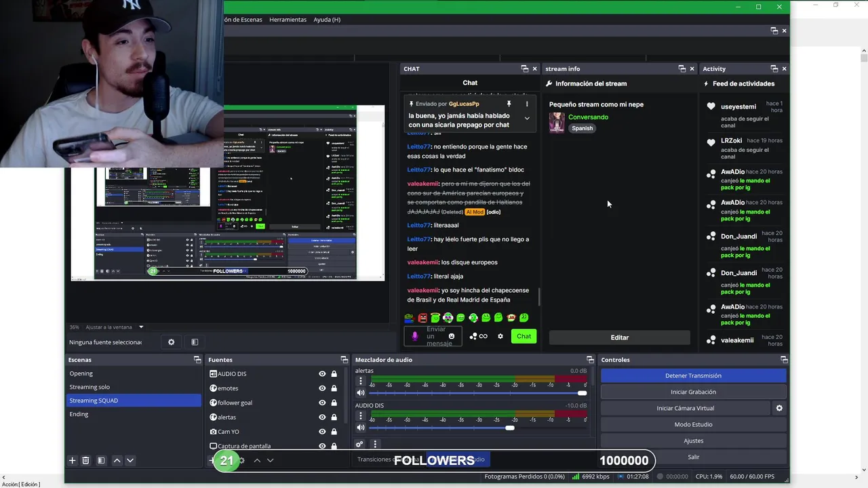Add a new scene with plus icon

pos(73,460)
